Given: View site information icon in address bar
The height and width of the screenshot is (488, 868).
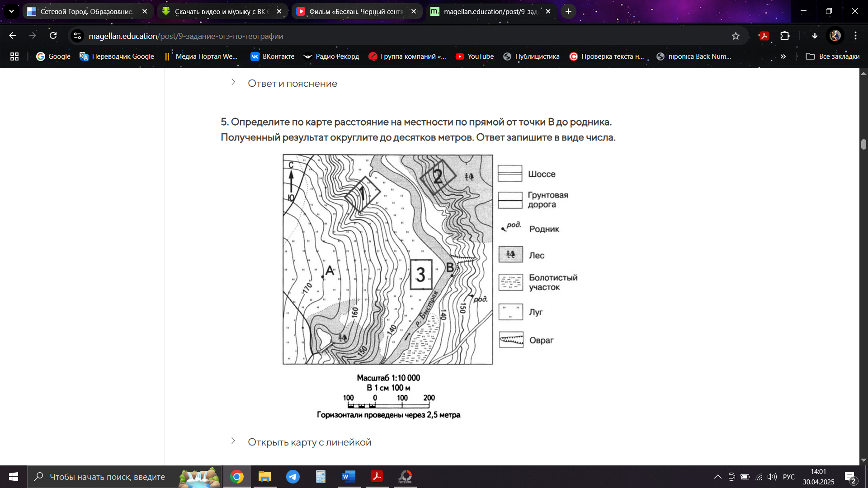Looking at the screenshot, I should tap(77, 36).
